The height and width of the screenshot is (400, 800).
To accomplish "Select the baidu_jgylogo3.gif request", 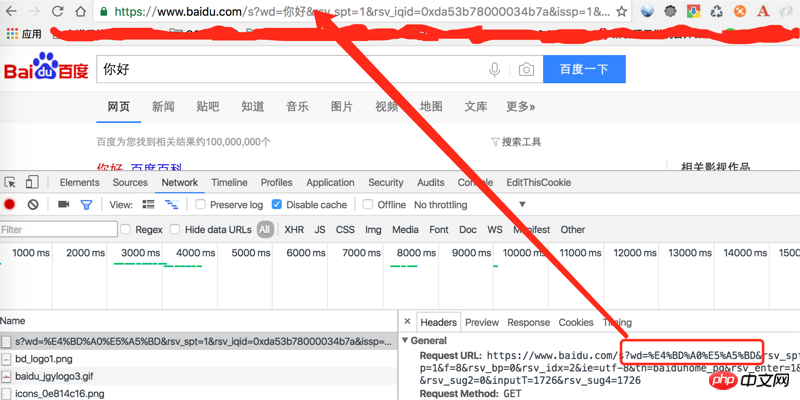I will tap(198, 377).
